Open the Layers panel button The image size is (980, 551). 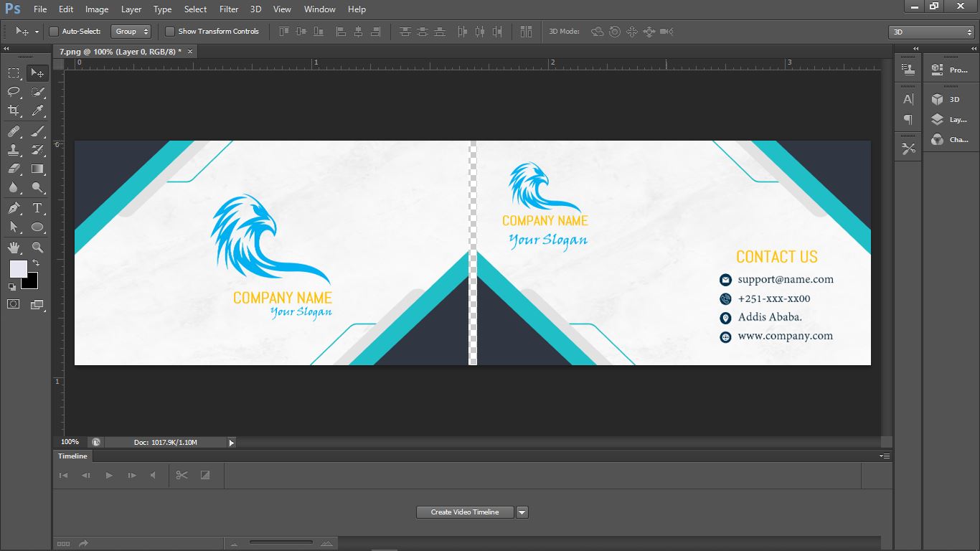pos(951,120)
